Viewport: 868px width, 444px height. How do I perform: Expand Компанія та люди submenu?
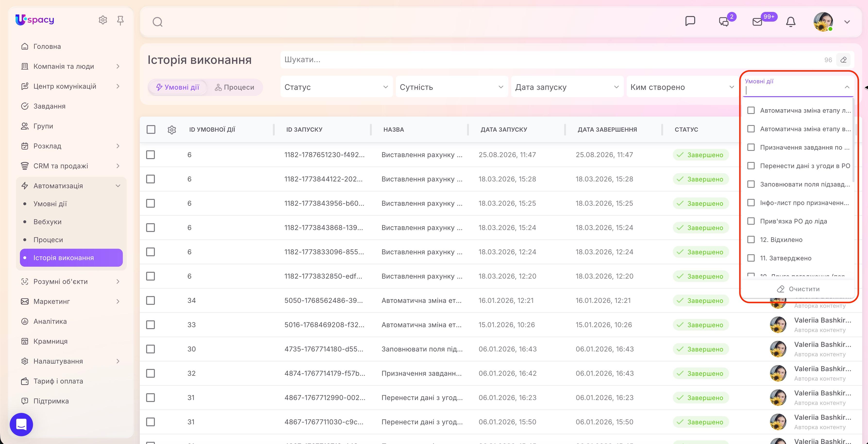coord(117,66)
